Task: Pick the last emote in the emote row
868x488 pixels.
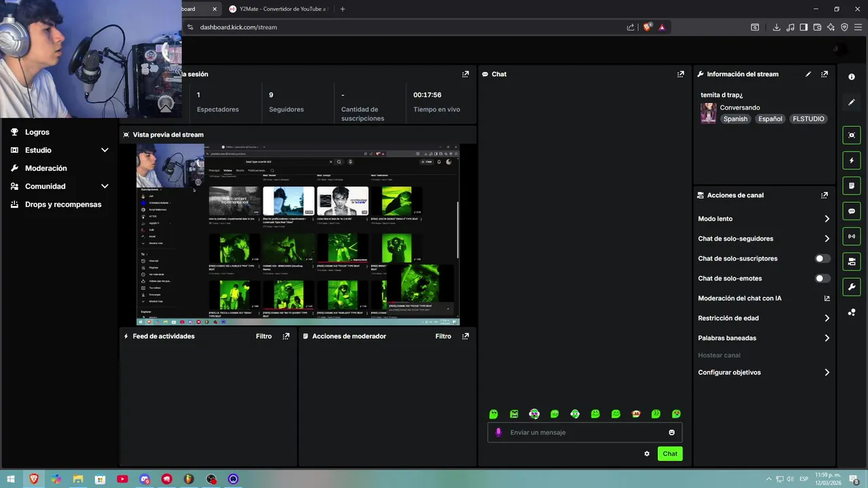Action: (x=676, y=414)
